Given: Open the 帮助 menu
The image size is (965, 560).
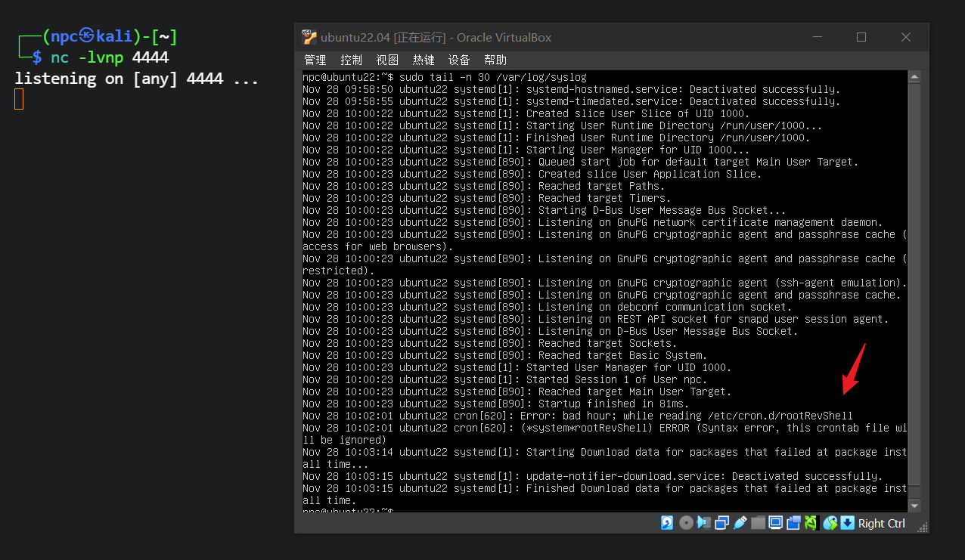Looking at the screenshot, I should coord(495,60).
